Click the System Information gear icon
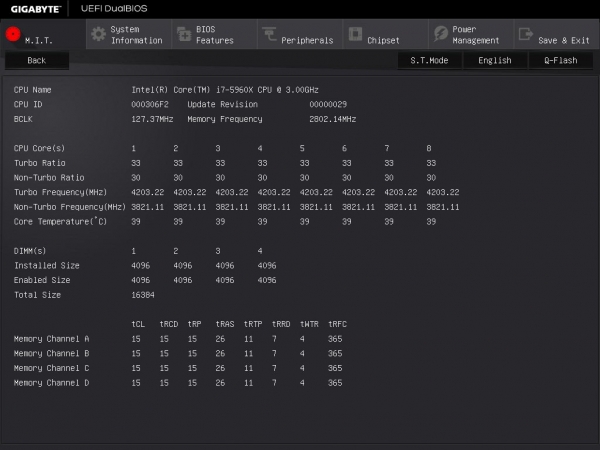This screenshot has height=450, width=600. pyautogui.click(x=98, y=34)
